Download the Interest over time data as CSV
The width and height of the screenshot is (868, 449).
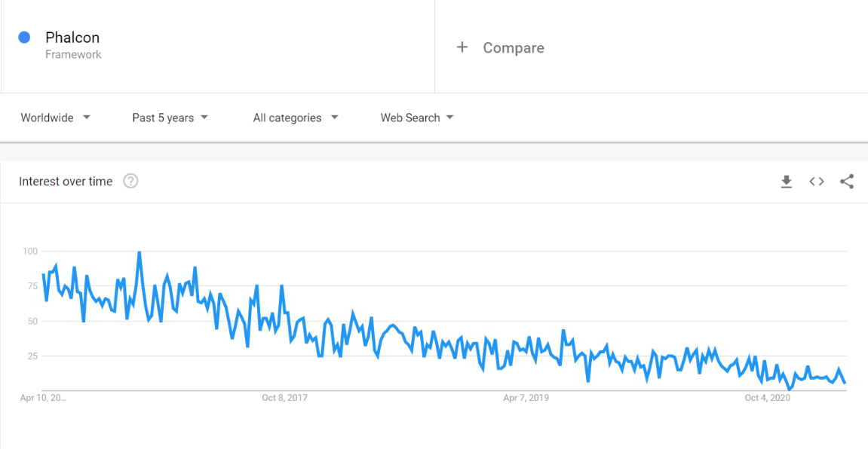pos(786,182)
